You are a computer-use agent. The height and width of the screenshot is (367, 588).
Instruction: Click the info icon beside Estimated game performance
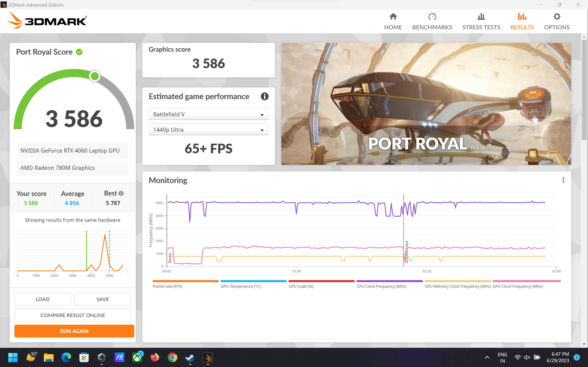(264, 96)
